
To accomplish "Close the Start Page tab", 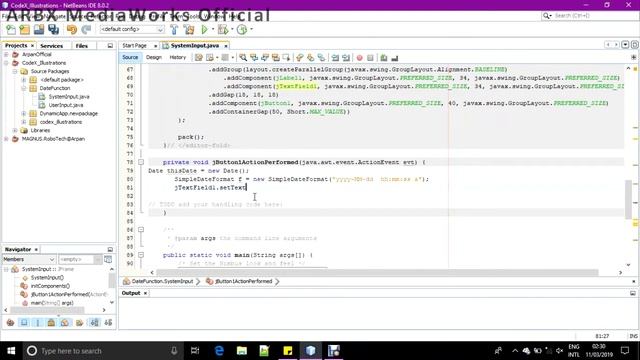I will click(x=155, y=46).
